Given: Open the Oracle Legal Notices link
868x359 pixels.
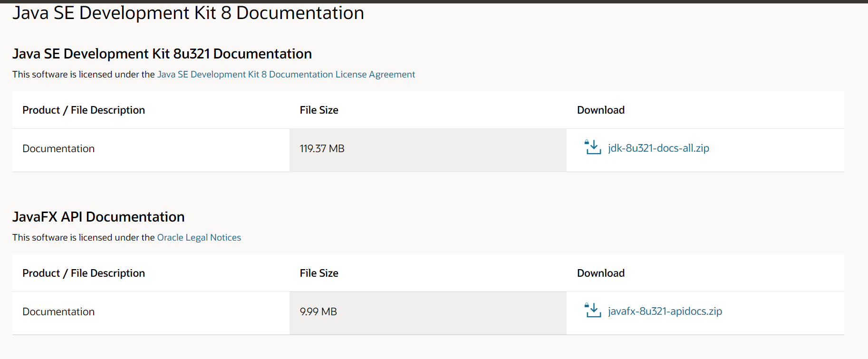Looking at the screenshot, I should pos(199,238).
